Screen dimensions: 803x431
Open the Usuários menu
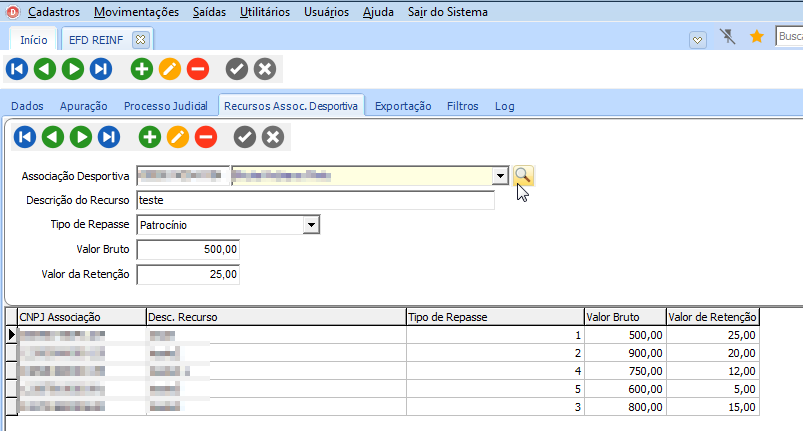point(326,12)
